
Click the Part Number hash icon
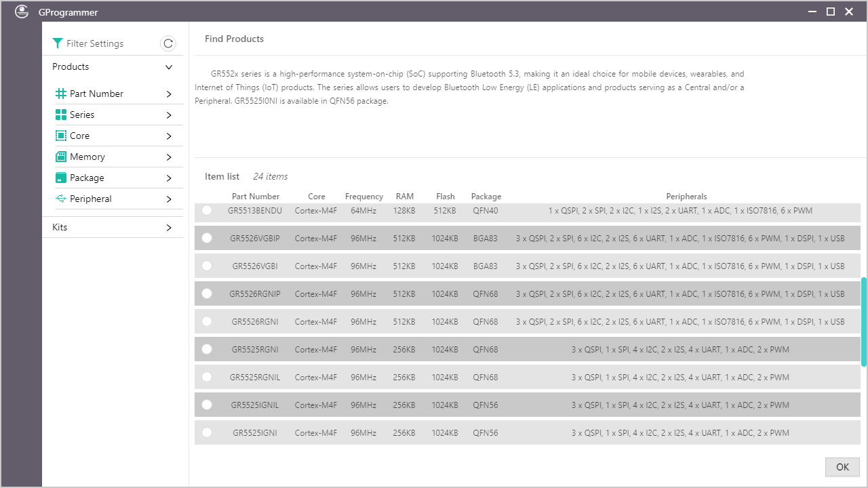coord(61,94)
